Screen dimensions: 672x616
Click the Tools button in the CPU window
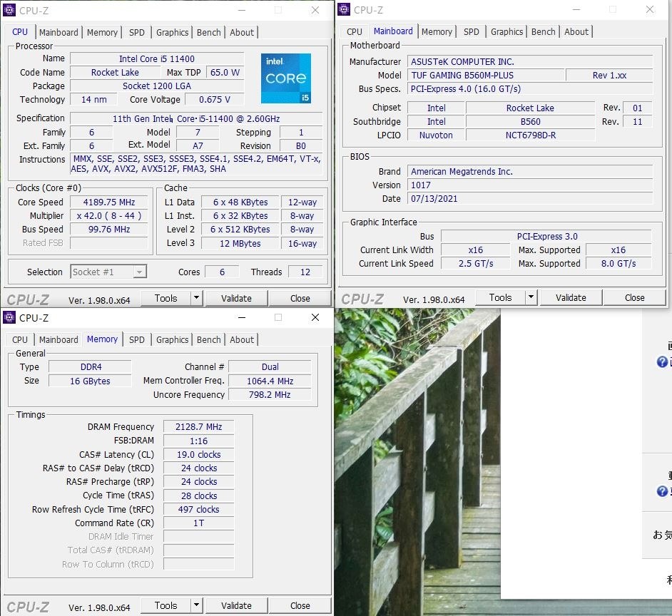point(166,298)
